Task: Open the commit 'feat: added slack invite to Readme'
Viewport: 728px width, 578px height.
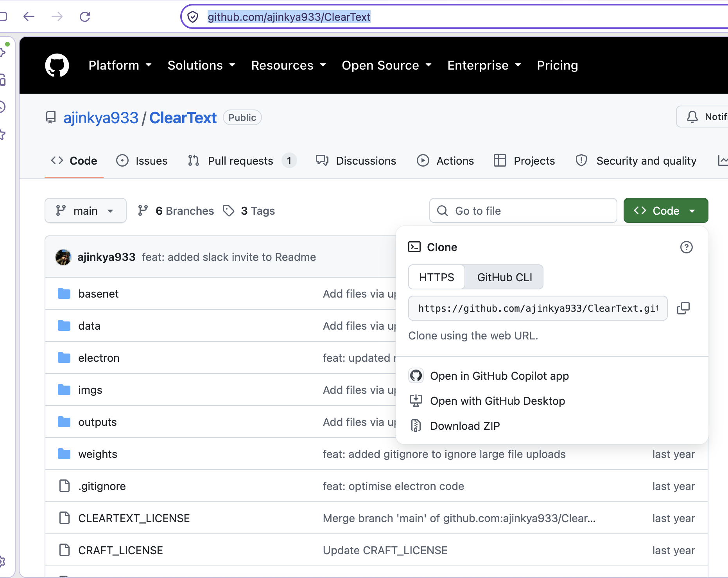Action: click(x=229, y=257)
